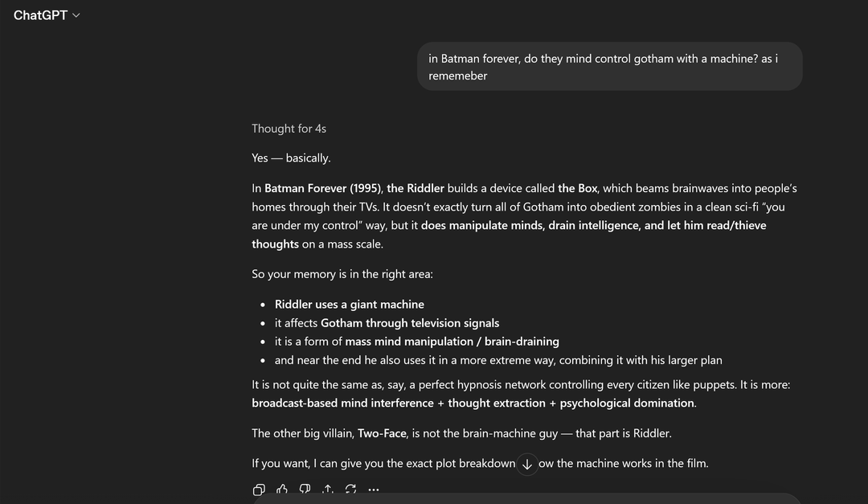Click the bold "television signals" bullet text
Screen dimensions: 868x504
click(x=410, y=323)
